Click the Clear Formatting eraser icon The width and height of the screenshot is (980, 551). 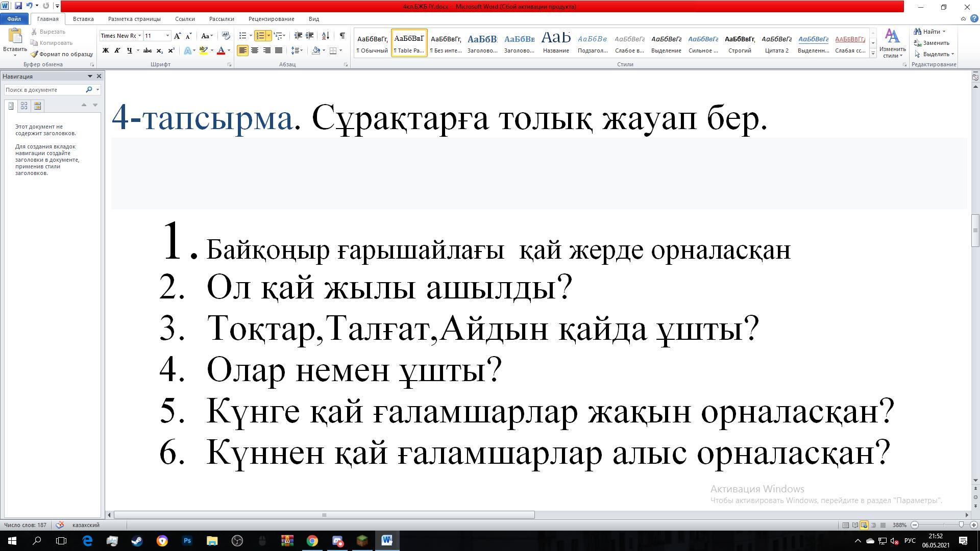point(226,36)
